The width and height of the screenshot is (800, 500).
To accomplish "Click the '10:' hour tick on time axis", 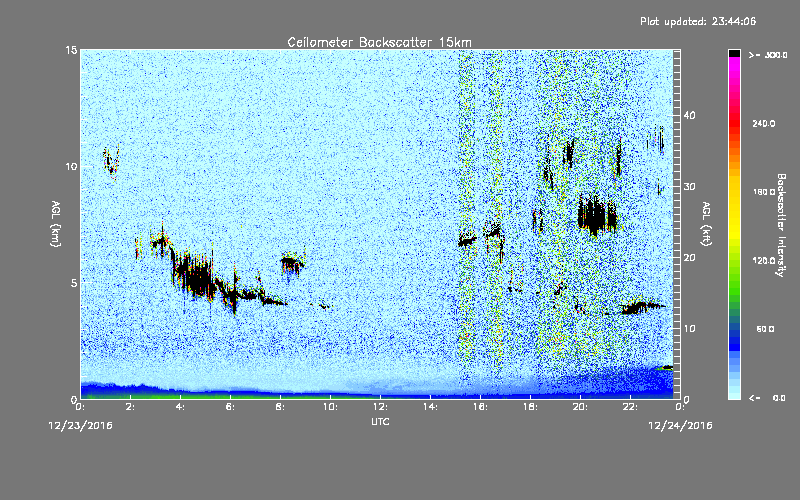I will point(330,407).
